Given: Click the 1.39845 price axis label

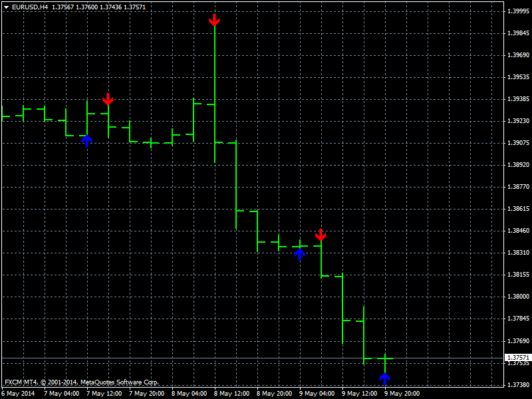Looking at the screenshot, I should [518, 33].
